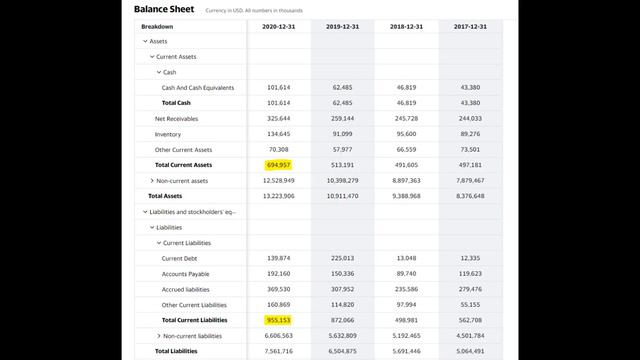Click the Accrued liabilities row label
This screenshot has width=640, height=360.
pyautogui.click(x=185, y=289)
